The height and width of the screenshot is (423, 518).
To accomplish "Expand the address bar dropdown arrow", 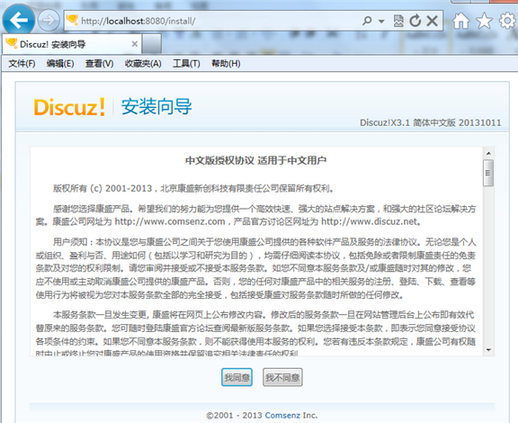I will pyautogui.click(x=381, y=21).
